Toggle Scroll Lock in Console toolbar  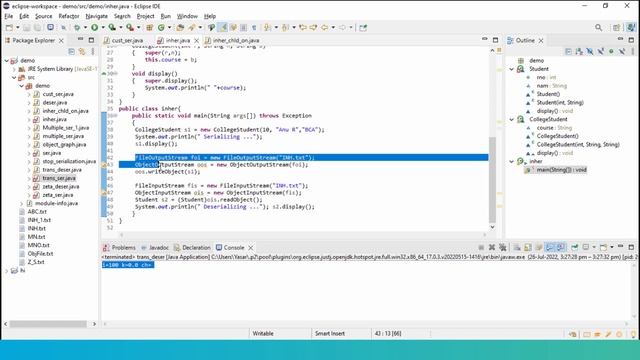click(x=528, y=247)
